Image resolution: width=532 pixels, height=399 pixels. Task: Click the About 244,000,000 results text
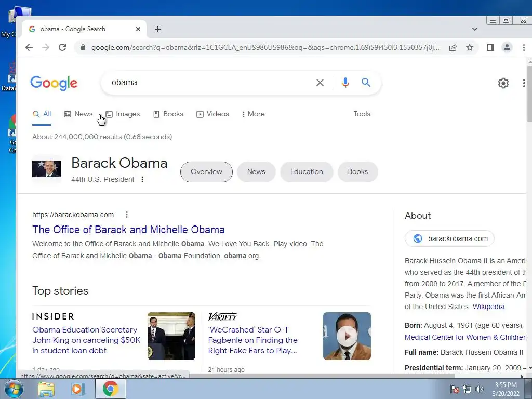(x=102, y=137)
